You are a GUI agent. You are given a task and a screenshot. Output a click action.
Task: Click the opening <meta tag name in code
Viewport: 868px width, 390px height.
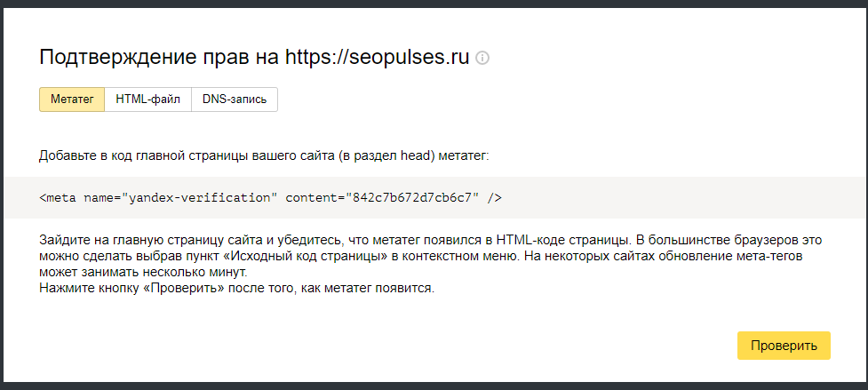(60, 198)
